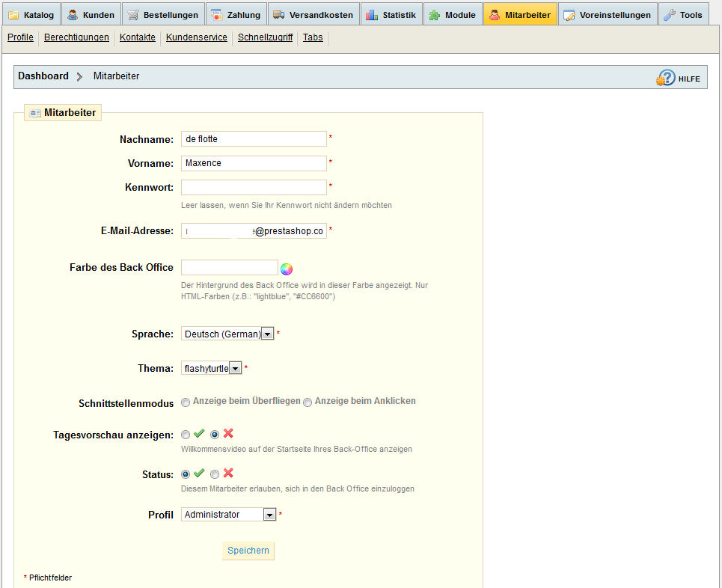
Task: Open the Tools tab
Action: 684,14
